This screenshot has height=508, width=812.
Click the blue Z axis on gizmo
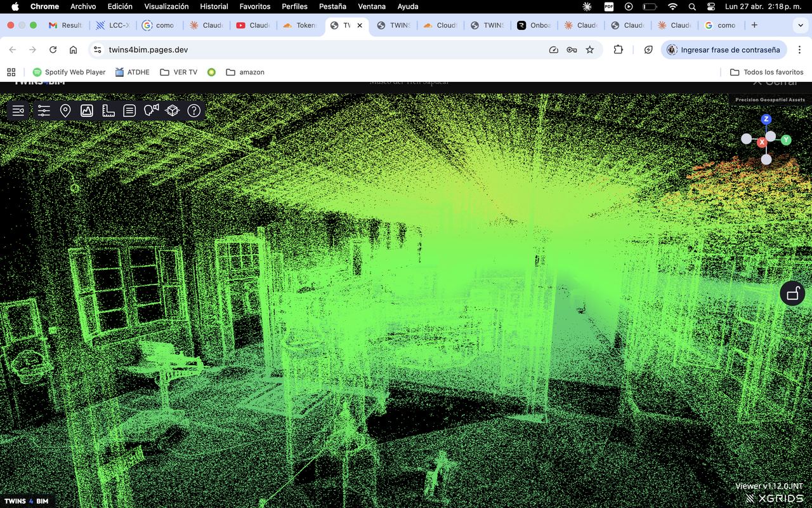[766, 119]
